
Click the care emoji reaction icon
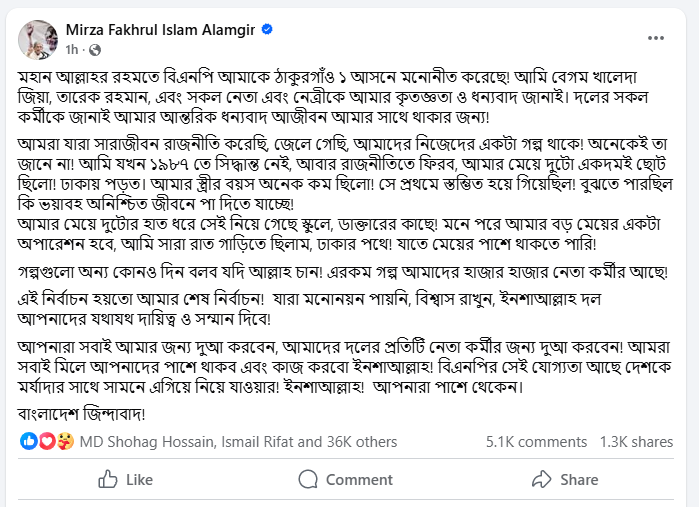pos(61,441)
